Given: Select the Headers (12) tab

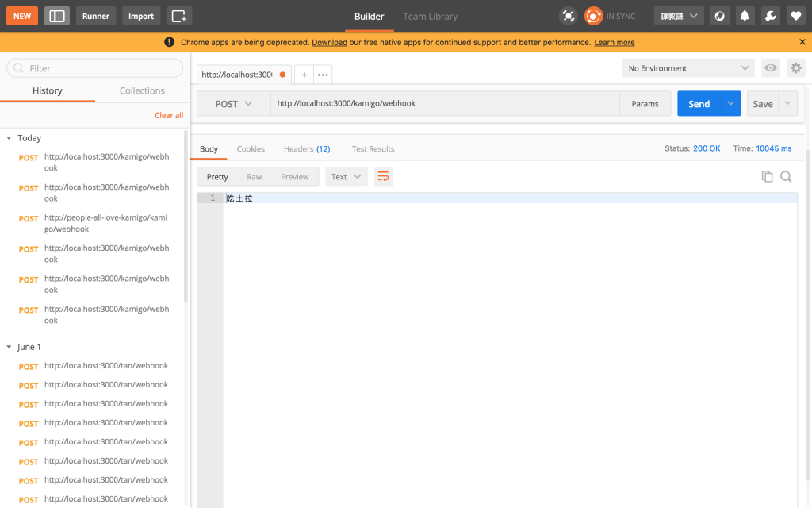Looking at the screenshot, I should coord(307,148).
